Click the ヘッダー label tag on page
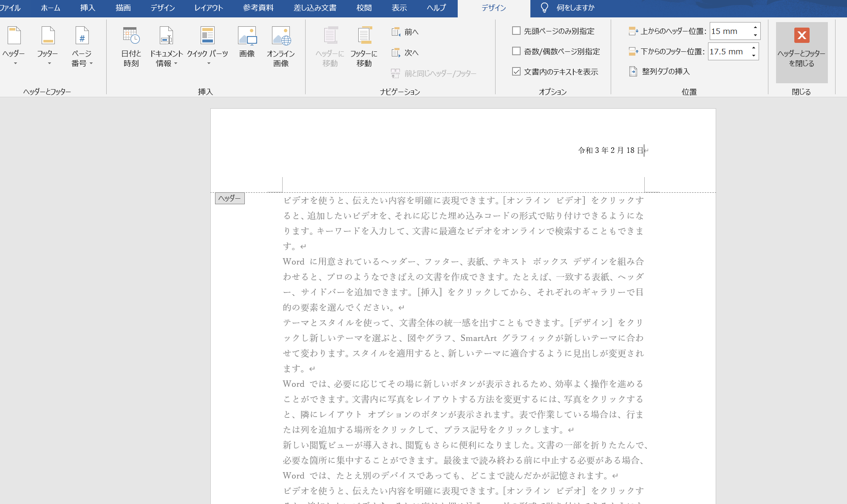This screenshot has height=504, width=847. (x=229, y=198)
